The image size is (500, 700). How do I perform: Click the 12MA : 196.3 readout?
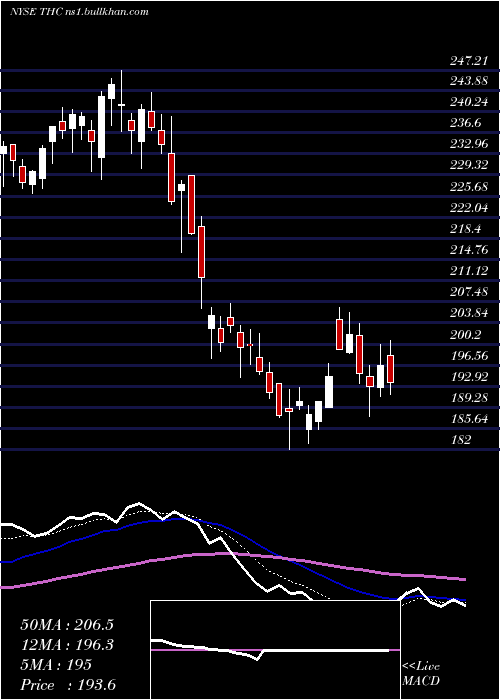click(x=67, y=645)
